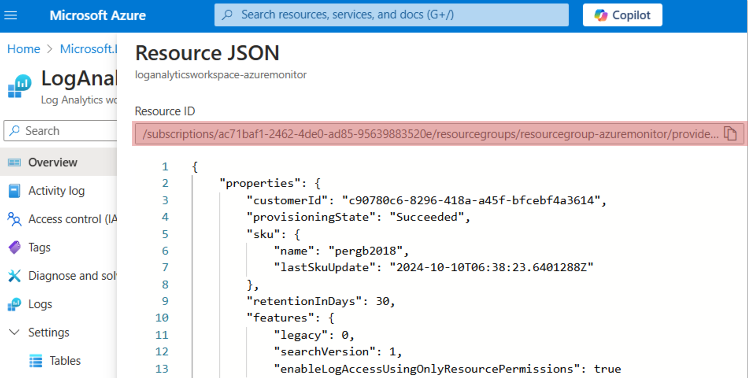
Task: Open Logs in the sidebar
Action: click(40, 304)
